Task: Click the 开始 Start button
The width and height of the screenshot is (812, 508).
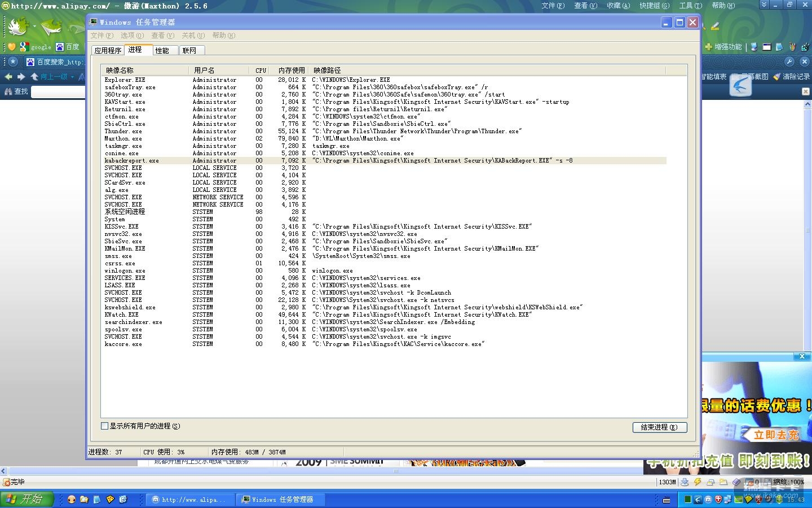Action: 27,500
